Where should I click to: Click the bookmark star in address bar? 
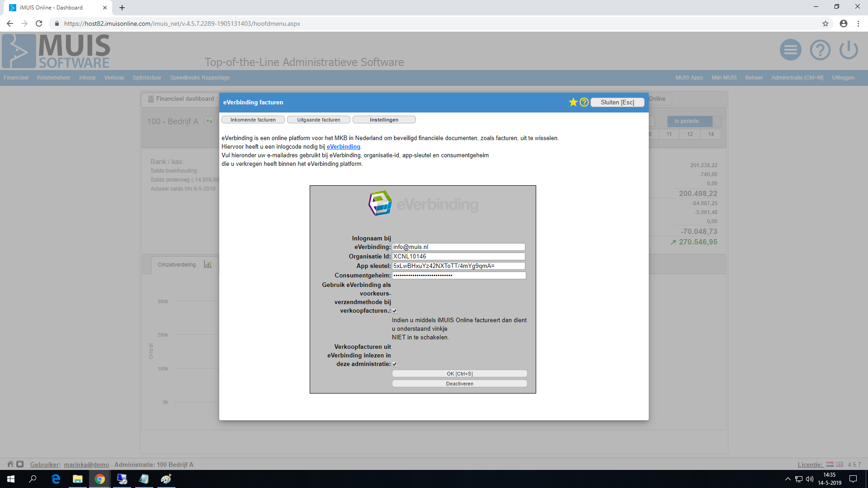(x=826, y=23)
